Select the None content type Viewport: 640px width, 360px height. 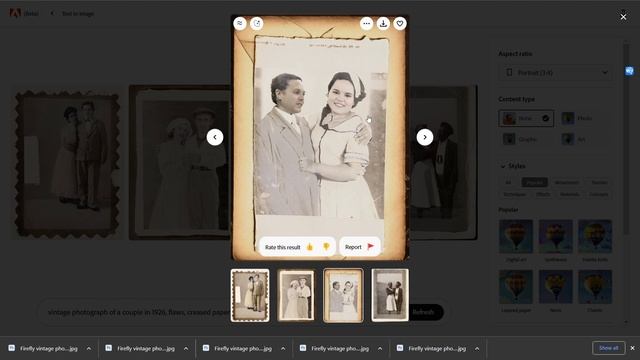(x=526, y=118)
